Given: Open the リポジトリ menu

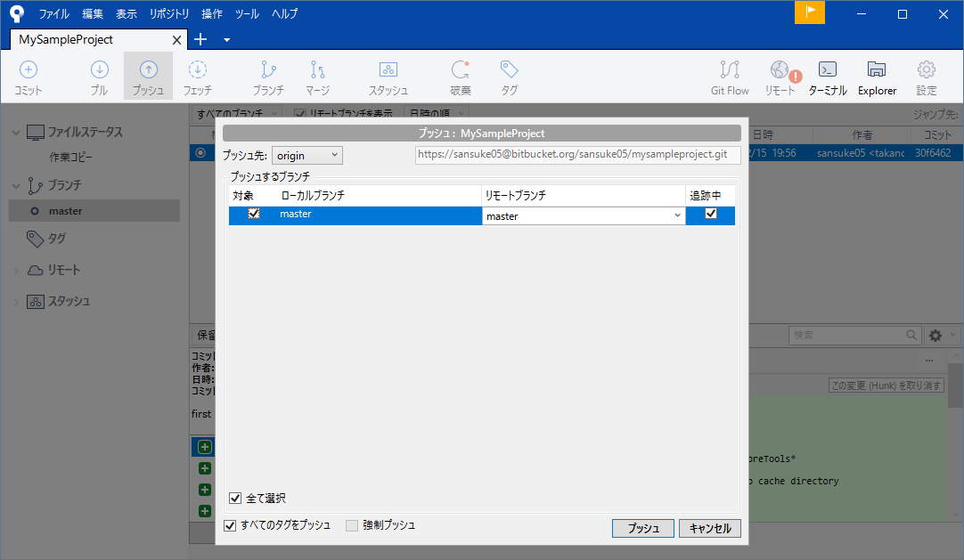Looking at the screenshot, I should [x=168, y=13].
